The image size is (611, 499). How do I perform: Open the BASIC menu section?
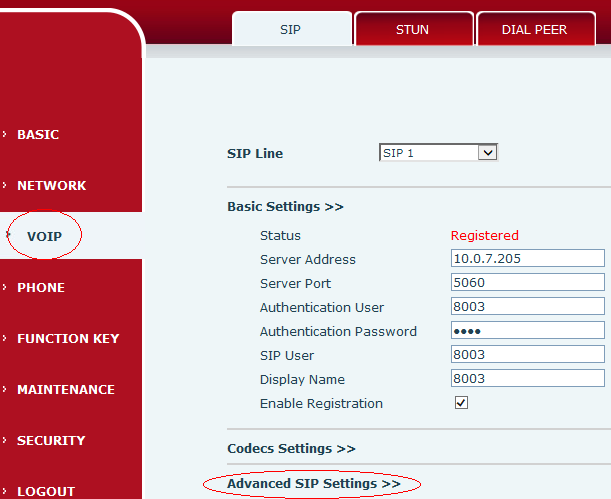point(38,134)
